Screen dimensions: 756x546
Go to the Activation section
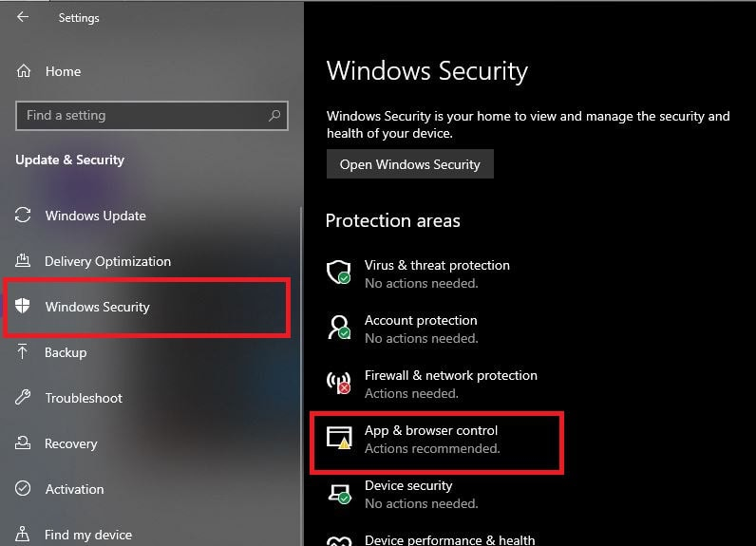74,489
